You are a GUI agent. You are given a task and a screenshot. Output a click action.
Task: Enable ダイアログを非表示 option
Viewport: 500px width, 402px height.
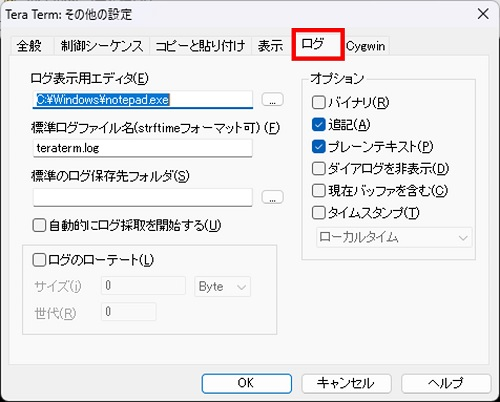tap(318, 169)
